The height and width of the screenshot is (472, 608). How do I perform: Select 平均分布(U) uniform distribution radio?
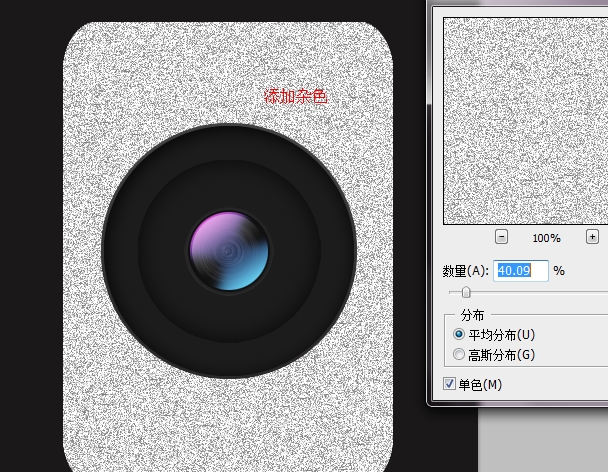(x=460, y=335)
